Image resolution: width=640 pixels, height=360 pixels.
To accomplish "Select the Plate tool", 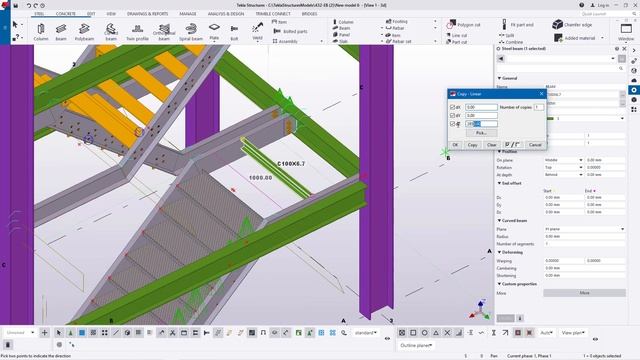I will [214, 31].
